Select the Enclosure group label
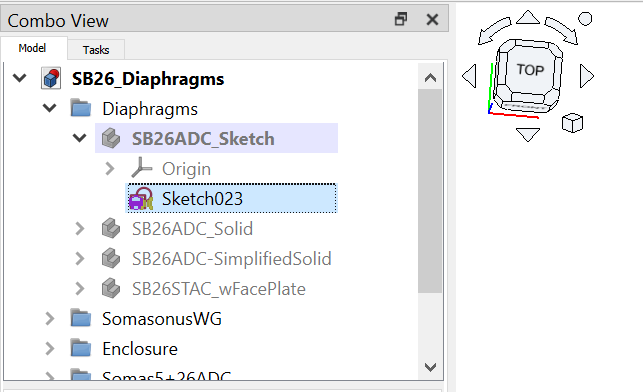Image resolution: width=643 pixels, height=392 pixels. coord(140,349)
